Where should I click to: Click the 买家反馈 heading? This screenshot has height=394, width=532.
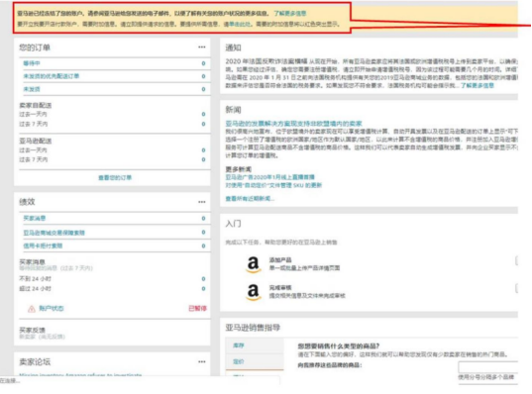(x=33, y=330)
